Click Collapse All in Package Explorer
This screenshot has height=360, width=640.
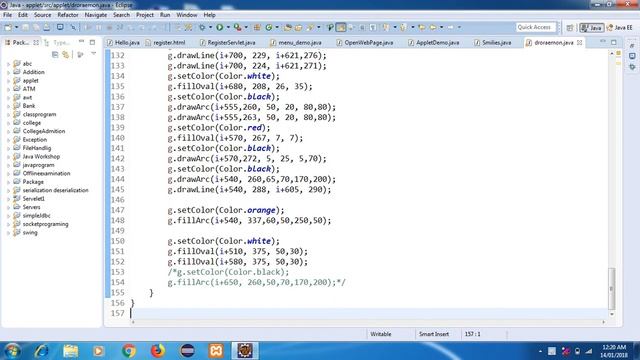click(x=55, y=55)
